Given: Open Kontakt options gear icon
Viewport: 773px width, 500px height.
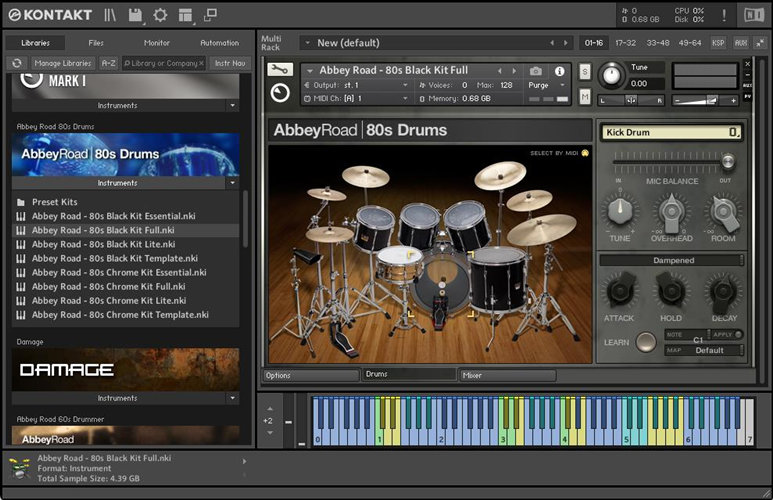Looking at the screenshot, I should 160,15.
